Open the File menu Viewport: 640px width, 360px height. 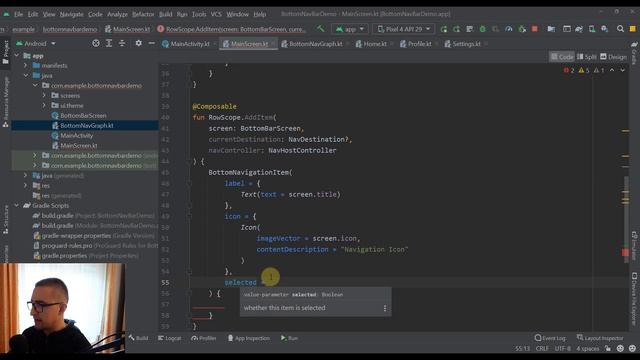[18, 14]
